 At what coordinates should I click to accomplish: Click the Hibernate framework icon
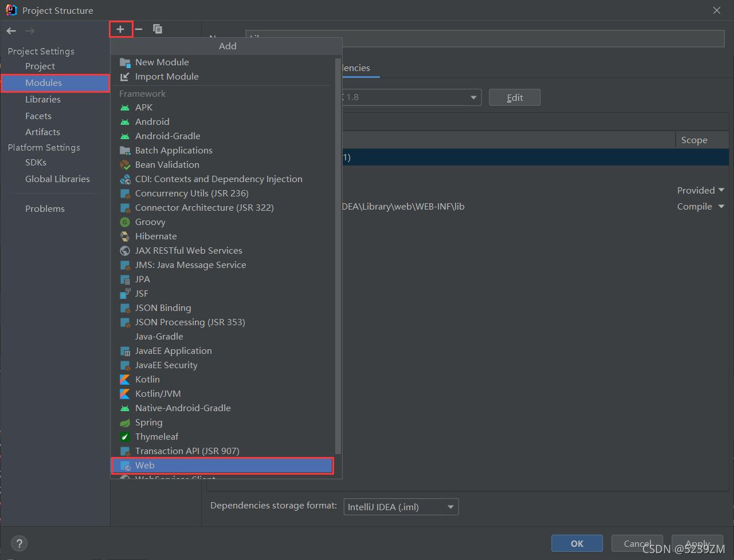pos(125,236)
